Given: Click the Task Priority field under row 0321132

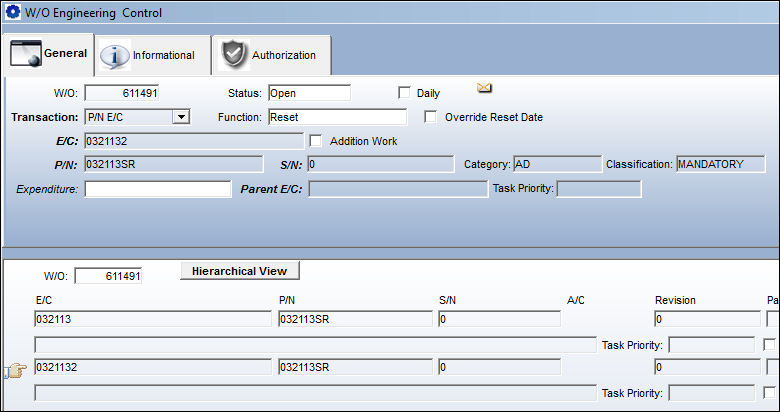Looking at the screenshot, I should [x=711, y=393].
